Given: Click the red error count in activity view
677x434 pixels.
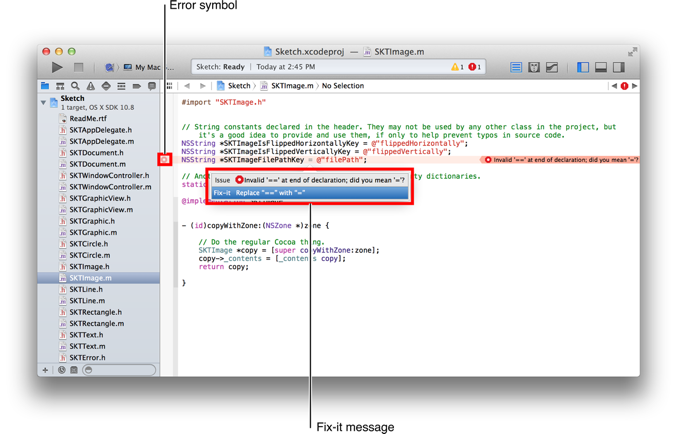Looking at the screenshot, I should point(475,67).
